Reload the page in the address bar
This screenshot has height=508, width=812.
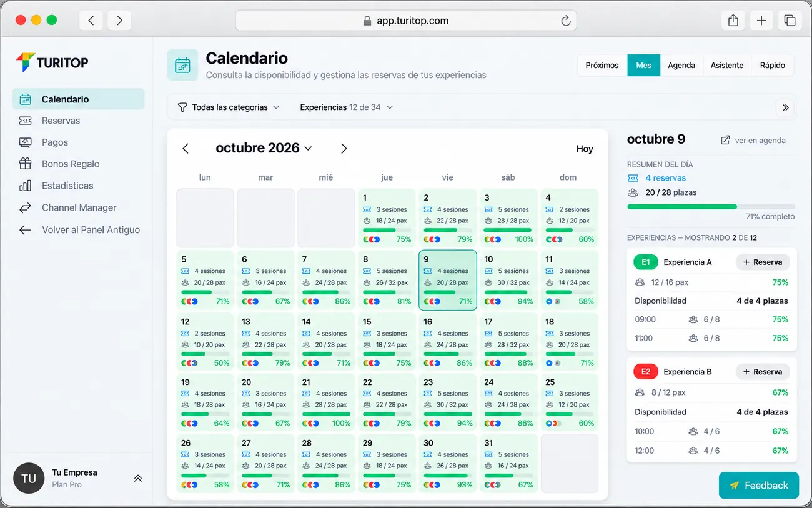click(x=566, y=21)
